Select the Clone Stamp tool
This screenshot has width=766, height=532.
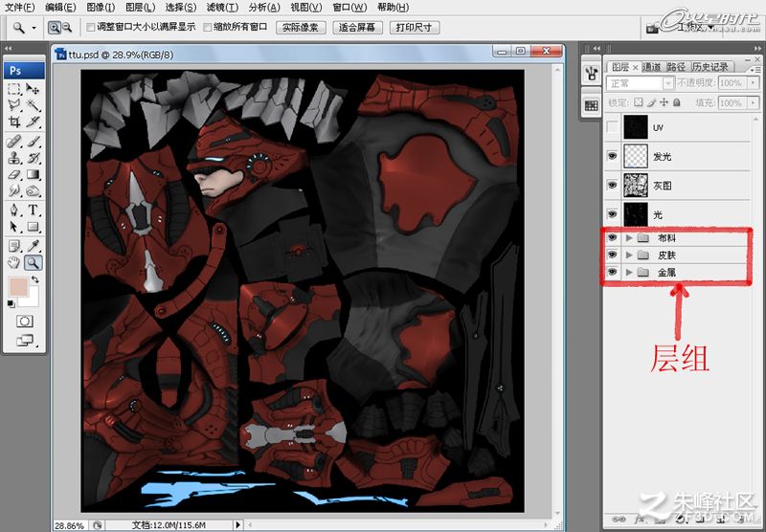[14, 158]
